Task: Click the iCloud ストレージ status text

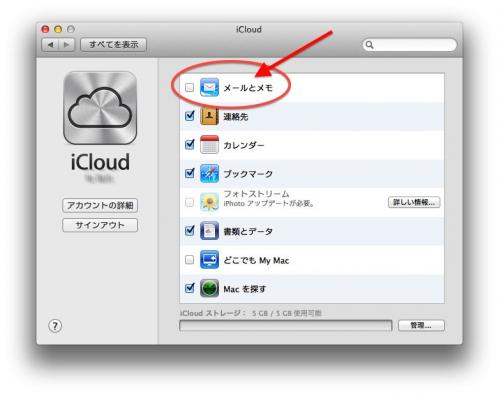Action: click(250, 313)
